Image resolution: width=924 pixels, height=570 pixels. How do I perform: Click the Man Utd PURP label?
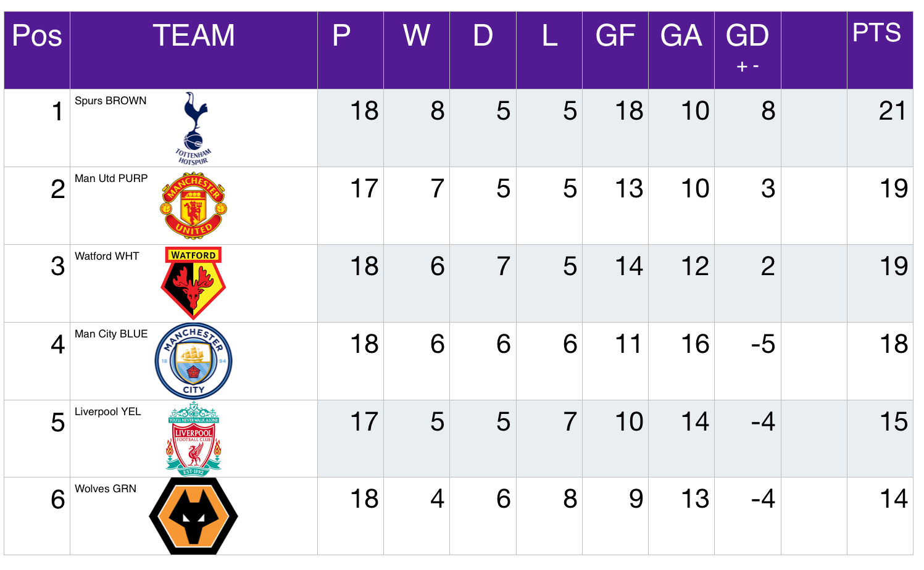pyautogui.click(x=111, y=178)
